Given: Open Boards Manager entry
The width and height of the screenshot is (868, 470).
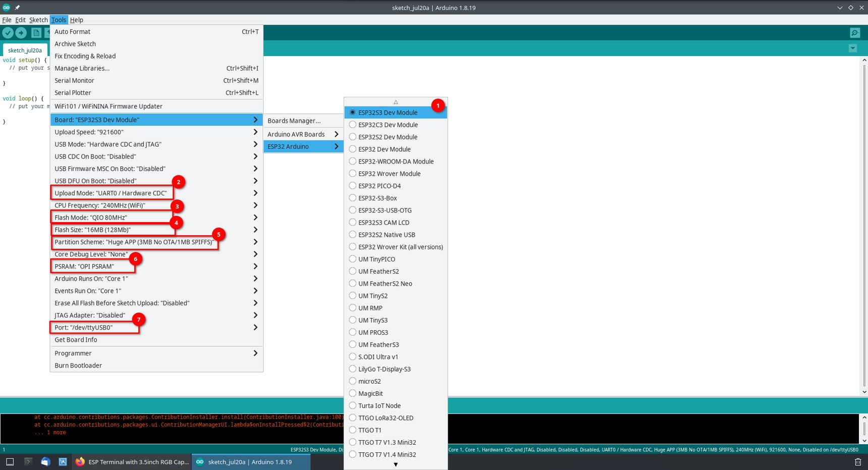Looking at the screenshot, I should click(x=303, y=121).
